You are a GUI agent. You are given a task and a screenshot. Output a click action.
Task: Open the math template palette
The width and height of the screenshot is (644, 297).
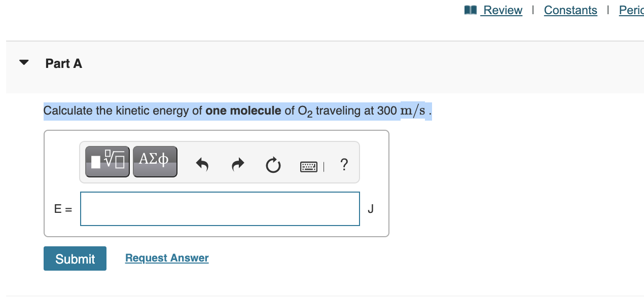(x=107, y=161)
